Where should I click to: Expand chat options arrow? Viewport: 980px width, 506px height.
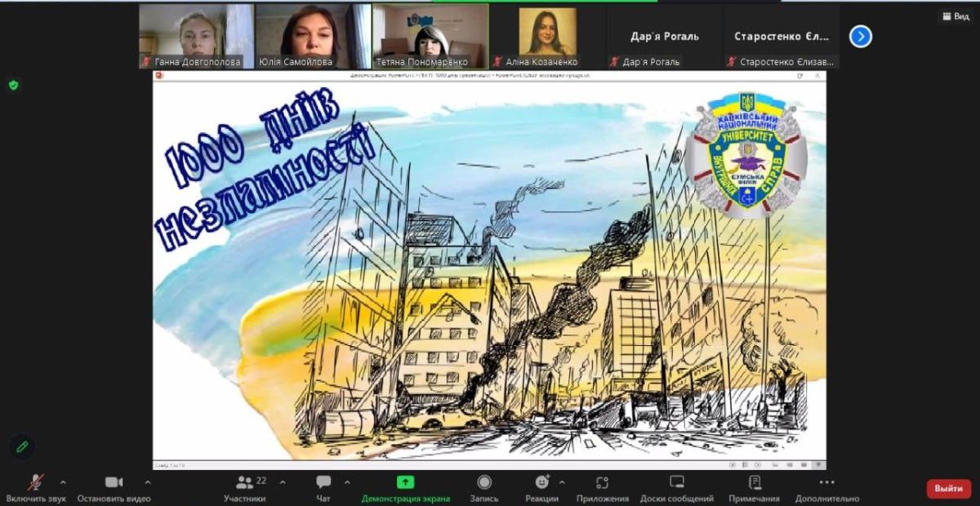pyautogui.click(x=347, y=482)
